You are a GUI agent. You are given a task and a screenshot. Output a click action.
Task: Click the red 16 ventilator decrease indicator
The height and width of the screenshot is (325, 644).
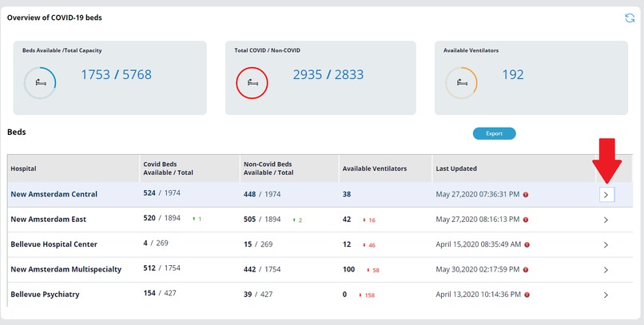pos(369,220)
